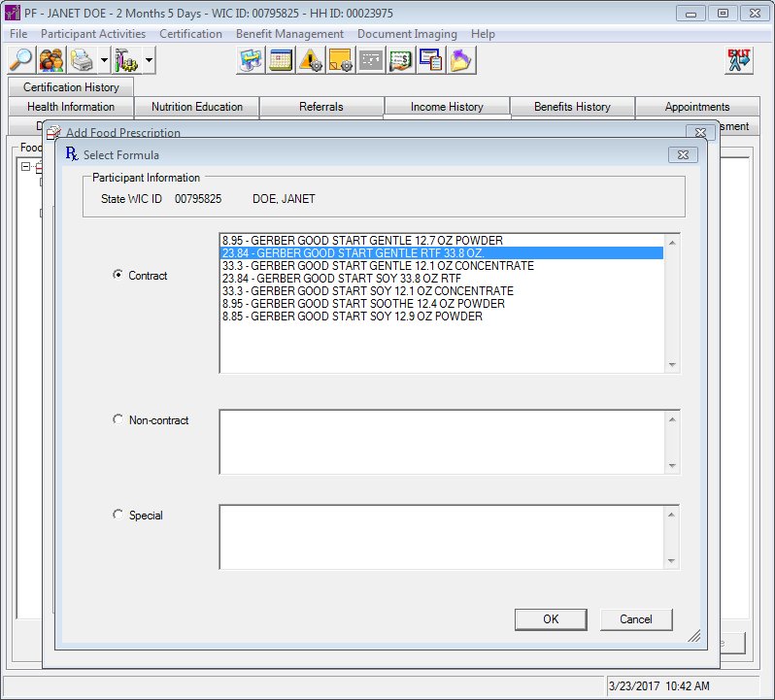Click the screen and clipboard icon
Screen dimensions: 775x700
431,60
